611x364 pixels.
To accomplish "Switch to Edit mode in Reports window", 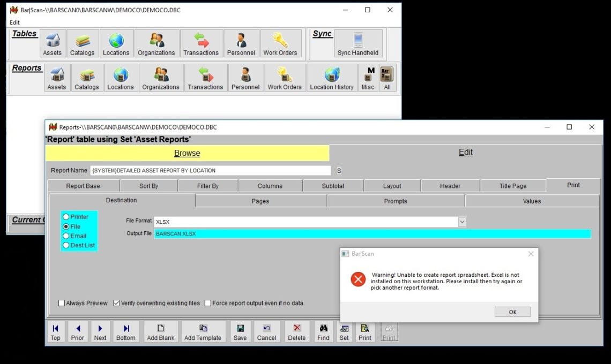I will tap(466, 152).
